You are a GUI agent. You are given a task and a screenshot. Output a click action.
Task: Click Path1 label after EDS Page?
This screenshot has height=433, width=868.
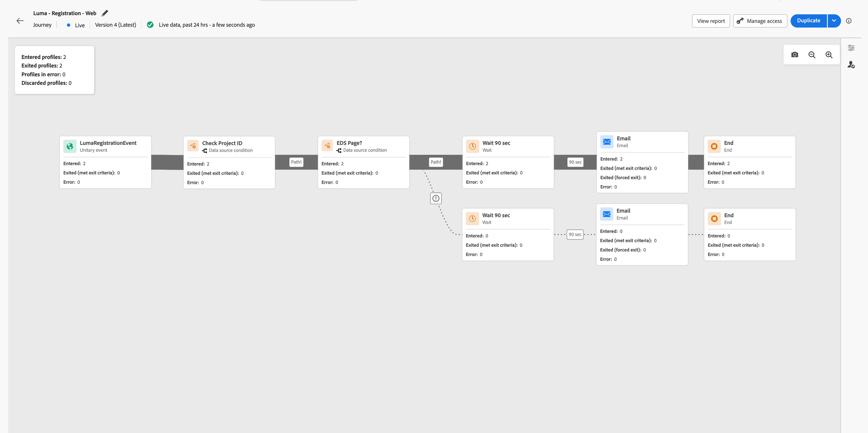436,162
